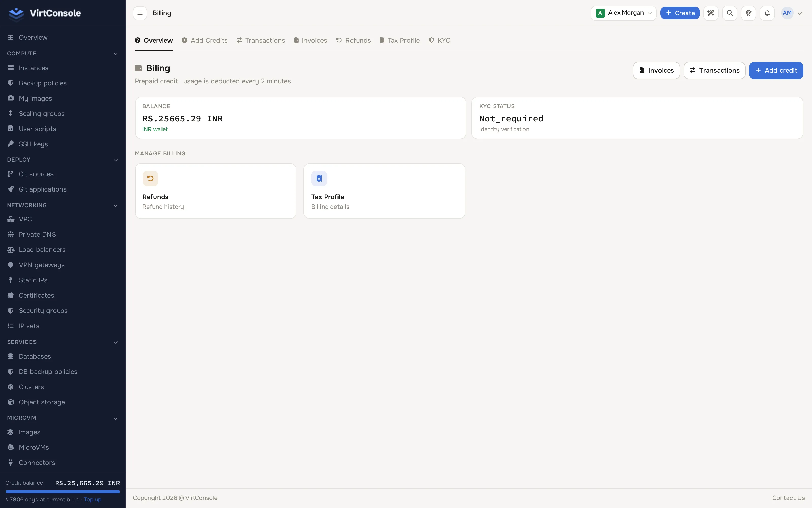Click the AM user avatar
The height and width of the screenshot is (508, 812).
click(x=787, y=13)
